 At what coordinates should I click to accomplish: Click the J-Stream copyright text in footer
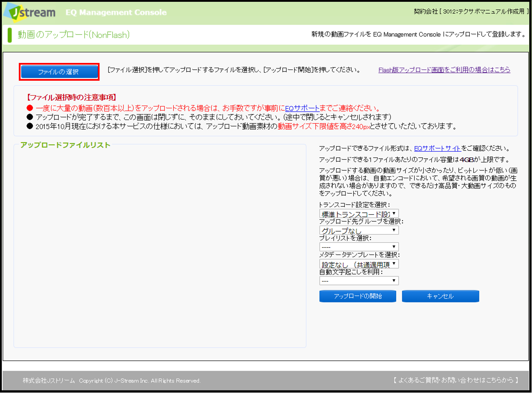140,381
